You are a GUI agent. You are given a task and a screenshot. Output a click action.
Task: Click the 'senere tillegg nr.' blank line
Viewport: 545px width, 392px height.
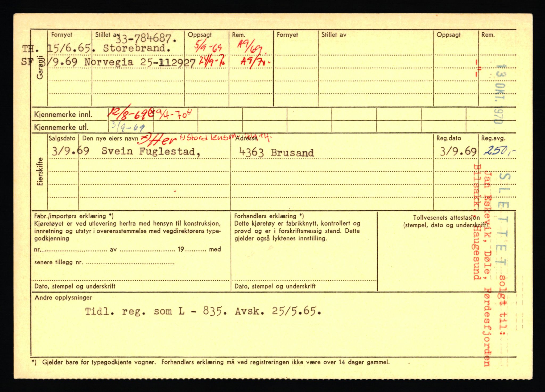tap(130, 263)
